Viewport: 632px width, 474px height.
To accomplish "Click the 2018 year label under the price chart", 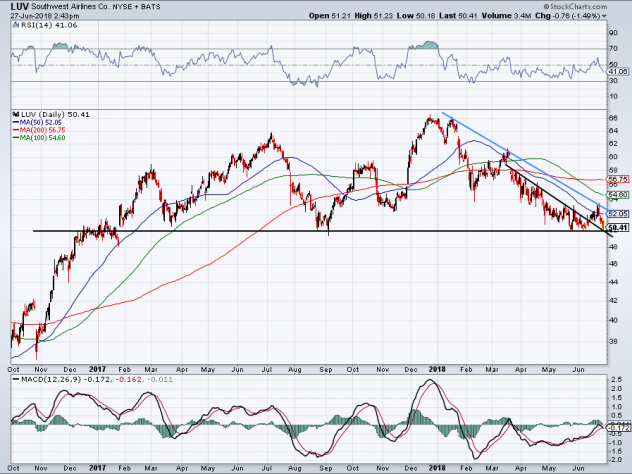I will 437,370.
